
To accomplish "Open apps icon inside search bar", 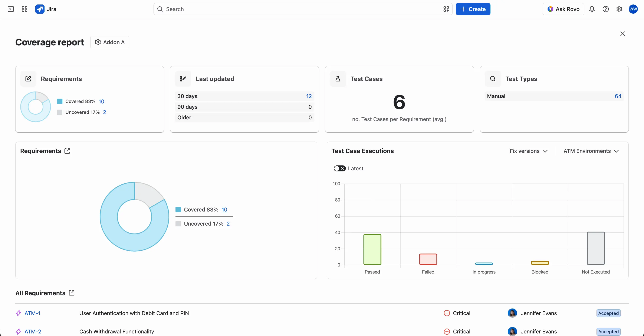I will point(446,9).
